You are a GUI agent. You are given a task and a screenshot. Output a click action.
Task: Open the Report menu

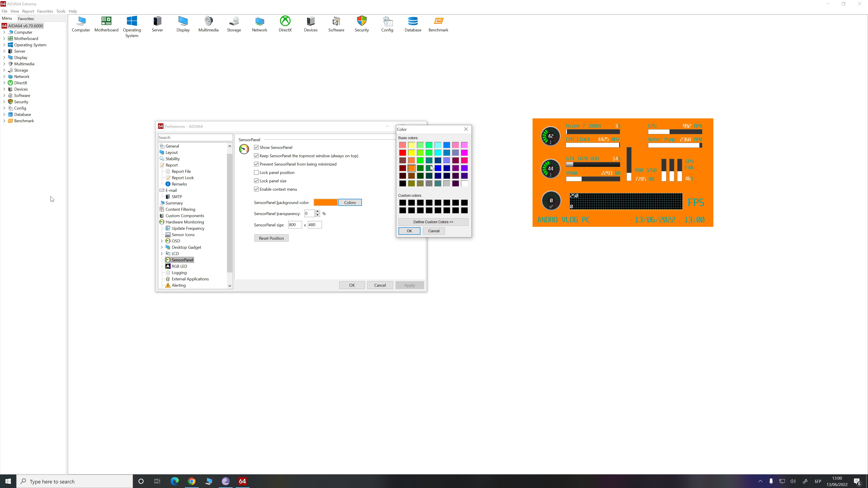(x=28, y=11)
